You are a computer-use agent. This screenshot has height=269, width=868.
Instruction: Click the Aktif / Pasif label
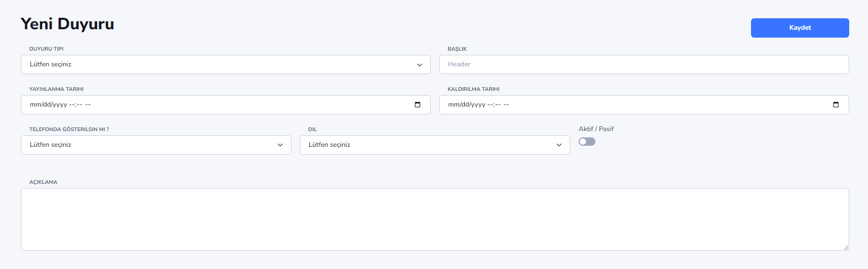(596, 128)
